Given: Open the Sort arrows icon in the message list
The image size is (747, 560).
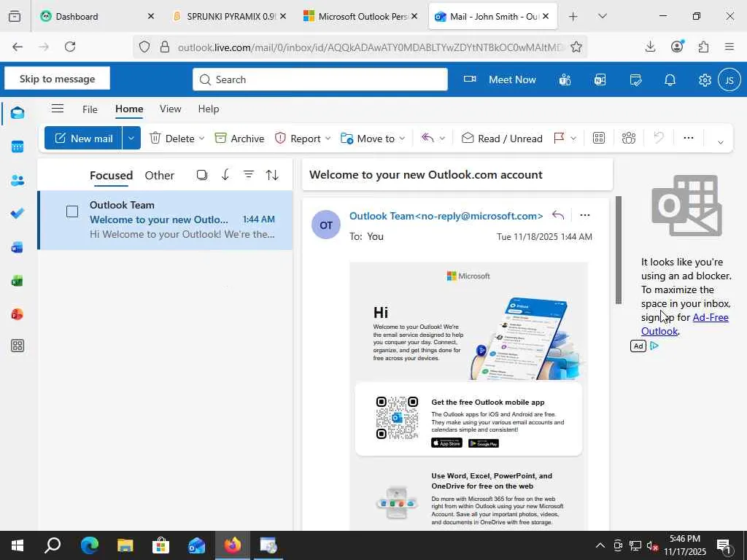Looking at the screenshot, I should (x=272, y=175).
